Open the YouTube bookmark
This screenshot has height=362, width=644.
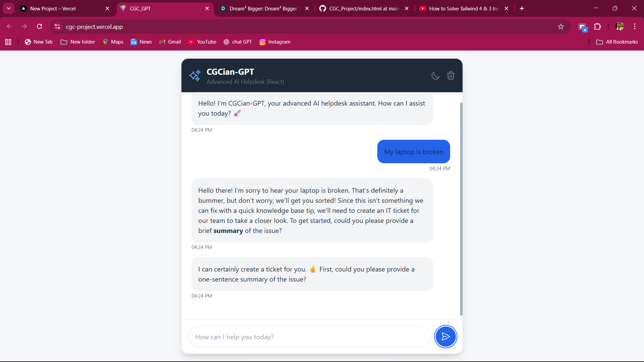[x=202, y=42]
